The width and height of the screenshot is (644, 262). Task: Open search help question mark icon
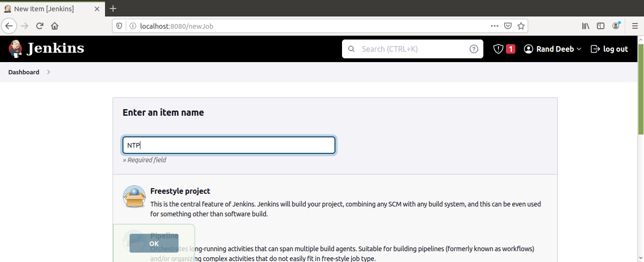pos(474,49)
